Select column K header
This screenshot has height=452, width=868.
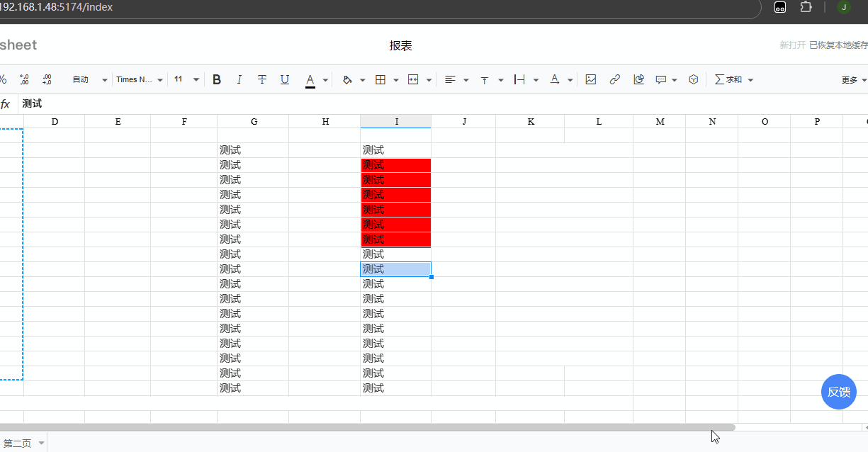click(x=531, y=122)
